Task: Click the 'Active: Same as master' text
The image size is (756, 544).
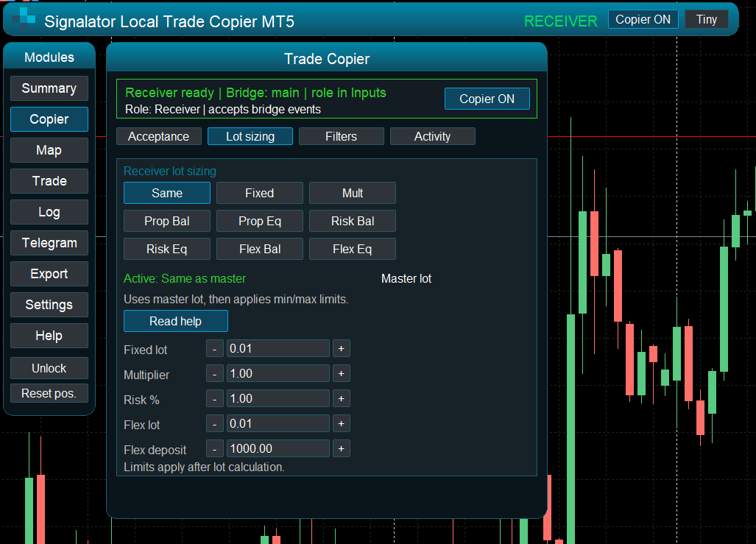Action: coord(185,278)
